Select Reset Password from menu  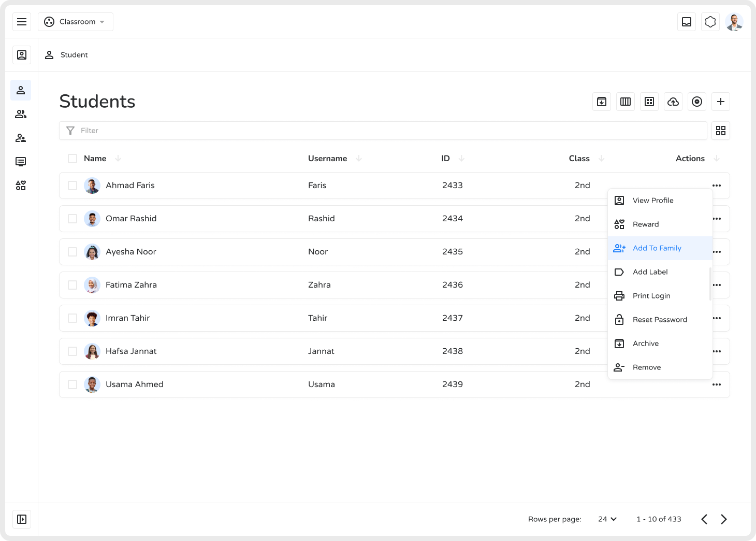(x=659, y=320)
